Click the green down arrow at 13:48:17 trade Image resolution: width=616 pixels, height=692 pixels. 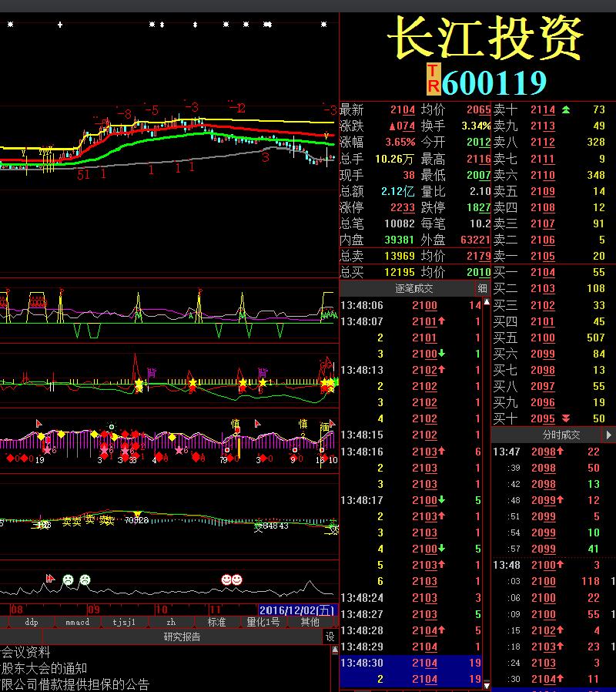tap(441, 500)
